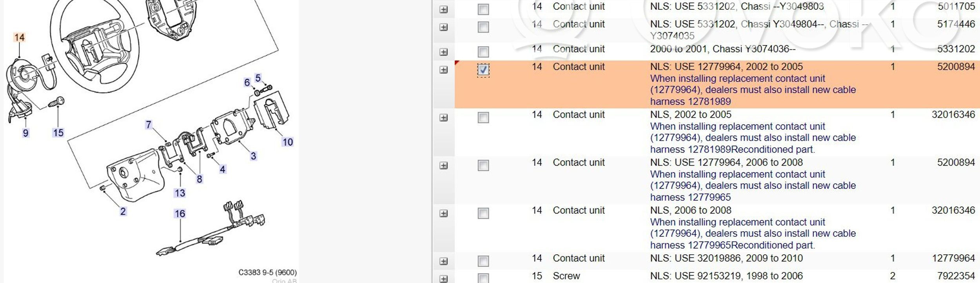
Task: Click callout 14 in the diagram
Action: (19, 37)
